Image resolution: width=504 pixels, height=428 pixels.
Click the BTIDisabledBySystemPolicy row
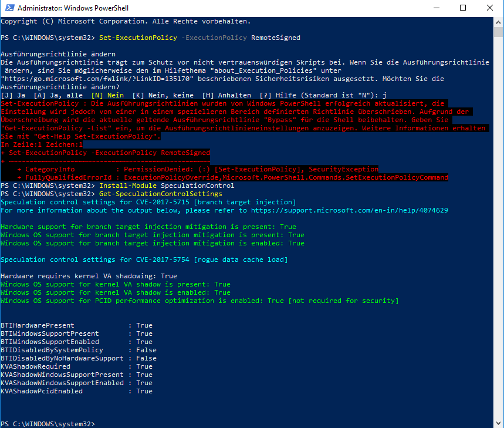(x=79, y=350)
